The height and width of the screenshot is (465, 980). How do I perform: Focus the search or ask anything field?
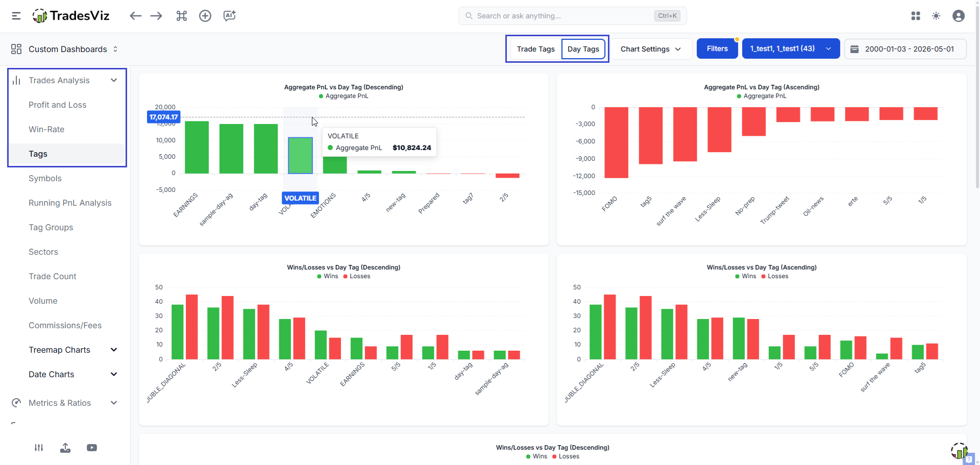click(572, 16)
